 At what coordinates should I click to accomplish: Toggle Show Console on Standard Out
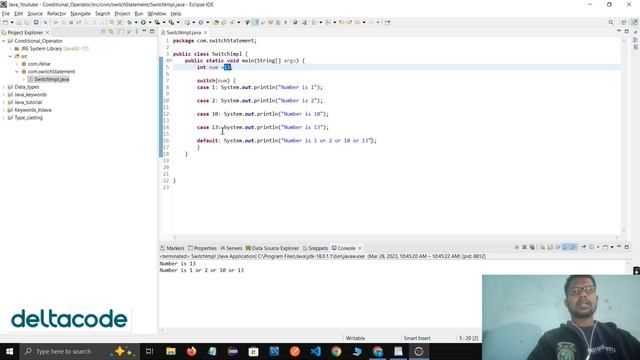point(566,247)
